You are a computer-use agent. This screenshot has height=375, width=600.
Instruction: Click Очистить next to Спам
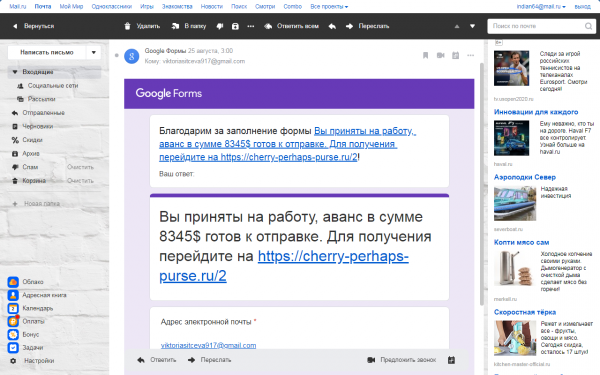[80, 167]
